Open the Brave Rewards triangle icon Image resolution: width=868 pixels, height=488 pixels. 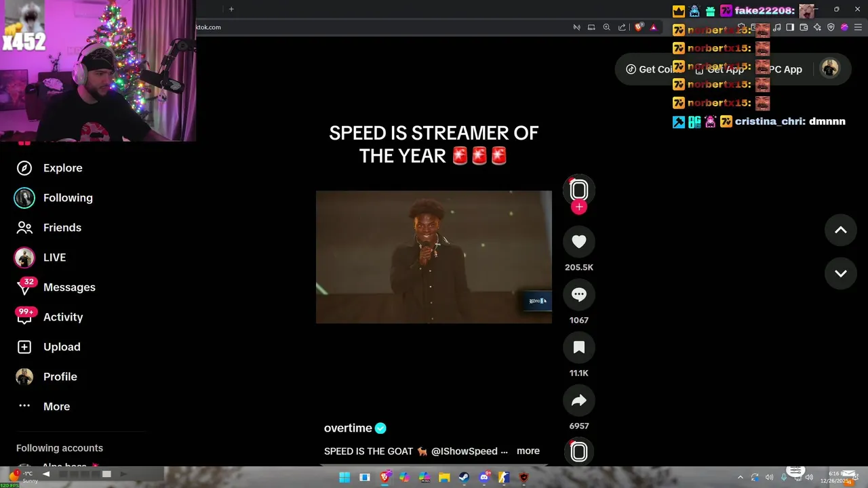pyautogui.click(x=654, y=27)
